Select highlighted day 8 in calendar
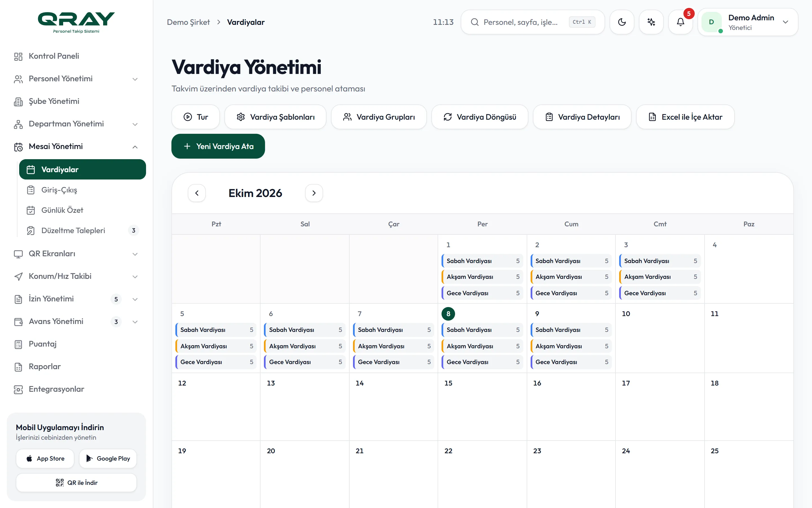Viewport: 812px width, 508px height. 448,314
